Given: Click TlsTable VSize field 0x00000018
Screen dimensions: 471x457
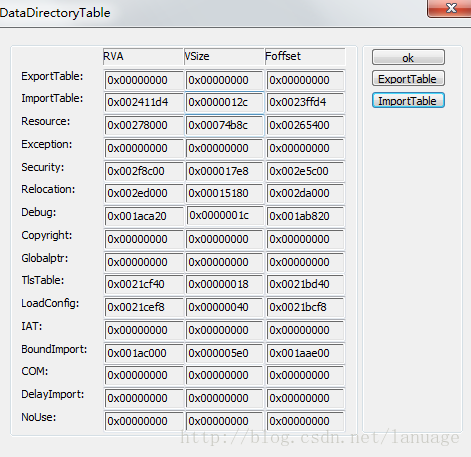Looking at the screenshot, I should tap(225, 284).
